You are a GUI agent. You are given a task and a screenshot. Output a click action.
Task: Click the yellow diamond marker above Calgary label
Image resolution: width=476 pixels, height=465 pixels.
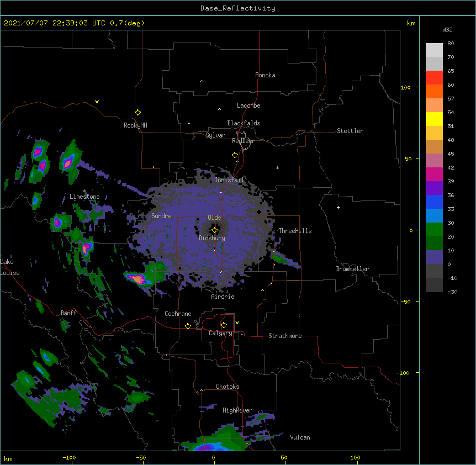[x=224, y=325]
